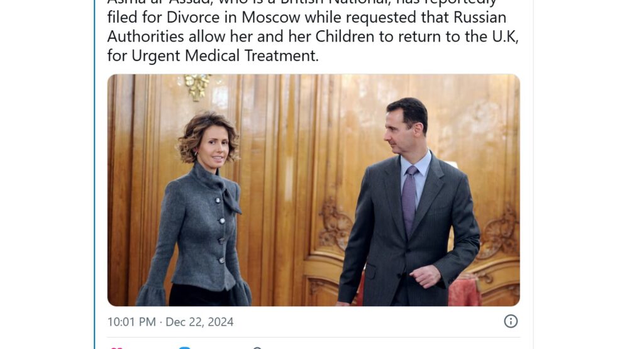
Task: Click the word "Moscow" in the tweet
Action: [271, 18]
